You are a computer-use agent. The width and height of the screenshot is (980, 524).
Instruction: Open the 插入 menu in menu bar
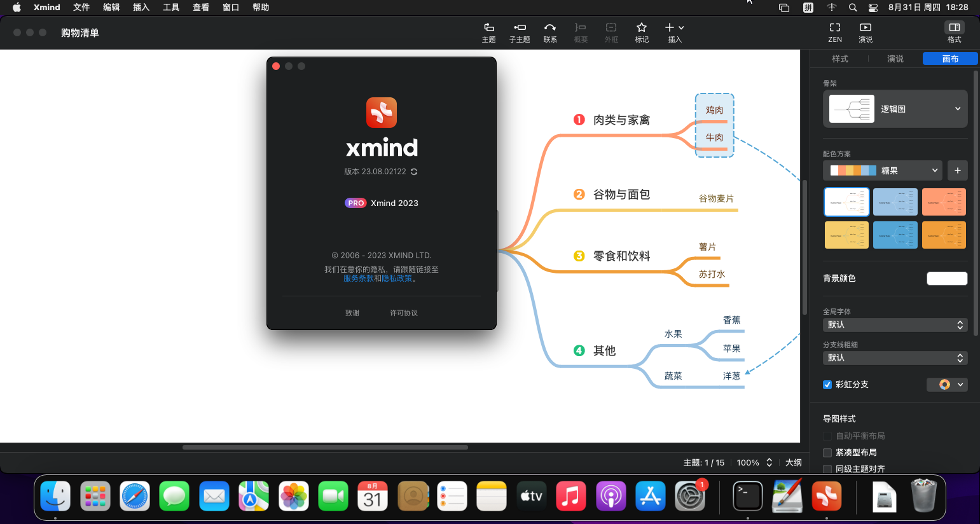click(x=141, y=8)
